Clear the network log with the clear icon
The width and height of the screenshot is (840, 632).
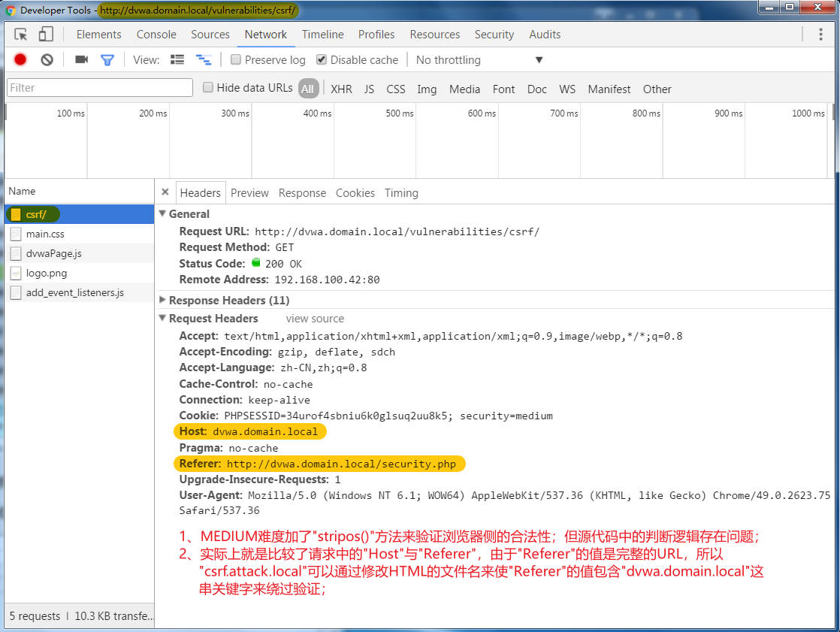coord(47,60)
